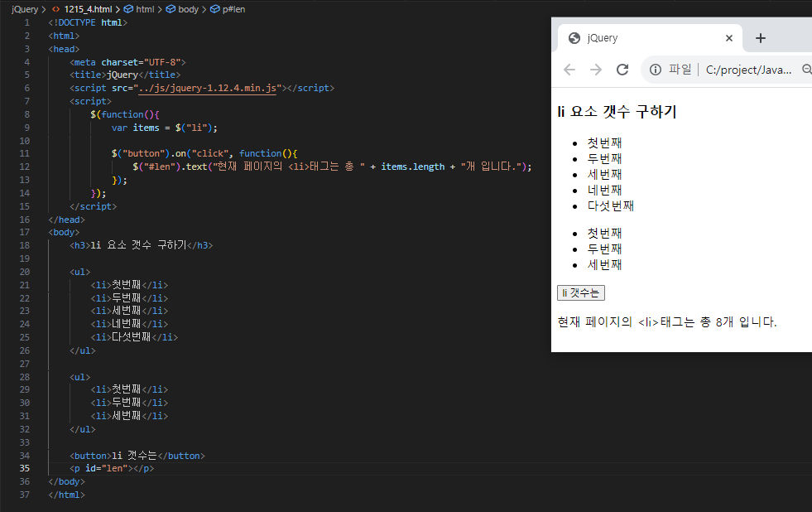The image size is (812, 512).
Task: Click the globe favicon on jQuery tab
Action: (x=574, y=38)
